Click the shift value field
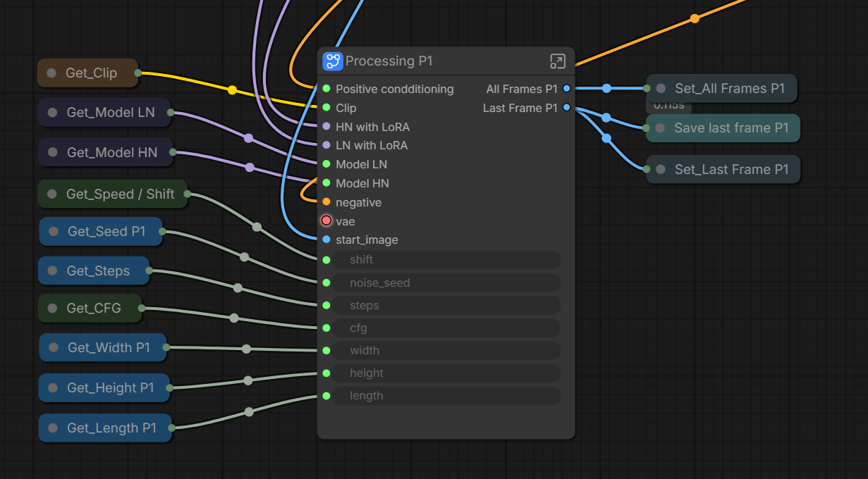Viewport: 868px width, 479px height. [x=447, y=260]
